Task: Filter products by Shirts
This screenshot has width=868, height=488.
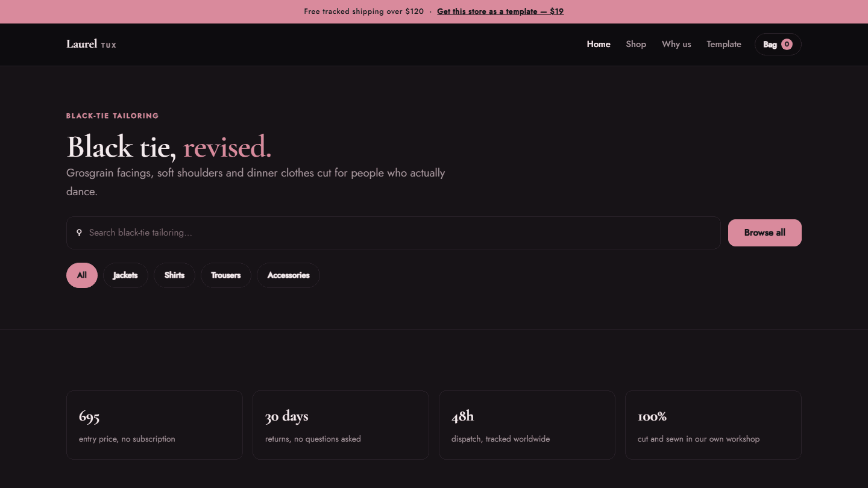Action: tap(174, 275)
